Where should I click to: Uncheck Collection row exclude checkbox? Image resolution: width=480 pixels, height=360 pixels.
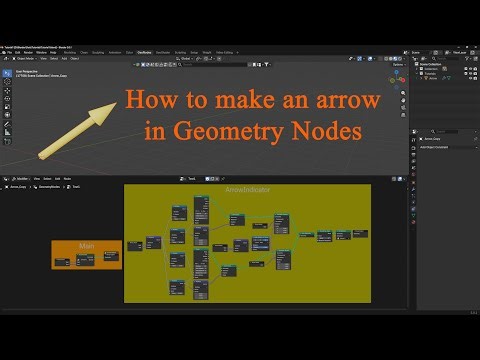(466, 69)
